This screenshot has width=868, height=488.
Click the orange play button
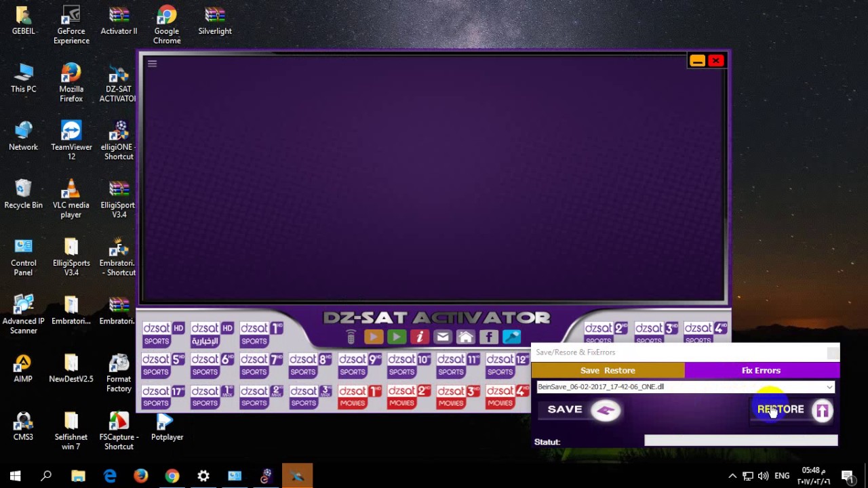pos(373,337)
